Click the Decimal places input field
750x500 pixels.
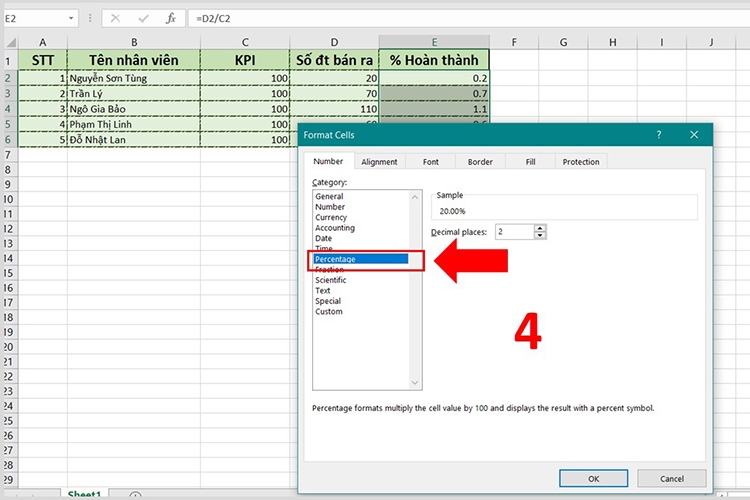(514, 232)
